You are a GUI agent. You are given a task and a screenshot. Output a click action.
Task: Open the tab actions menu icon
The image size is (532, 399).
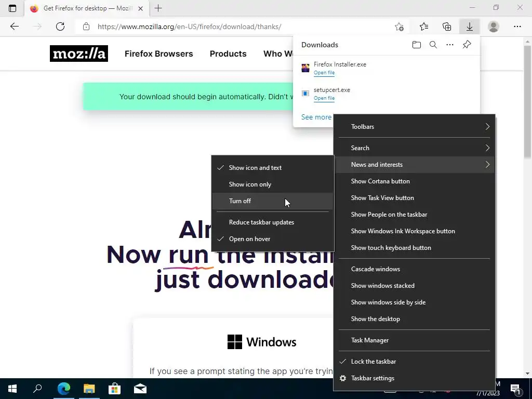point(12,8)
